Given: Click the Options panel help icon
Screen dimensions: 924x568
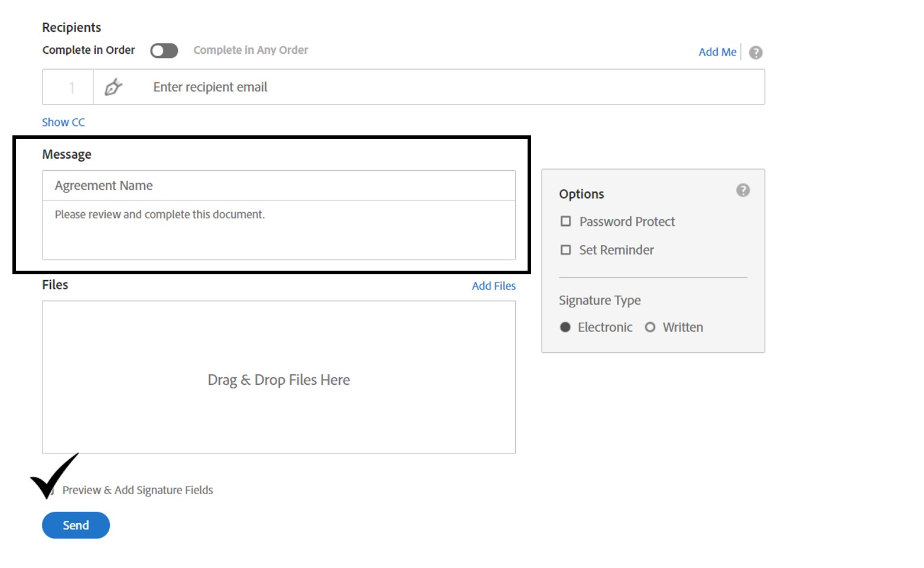Looking at the screenshot, I should (743, 190).
